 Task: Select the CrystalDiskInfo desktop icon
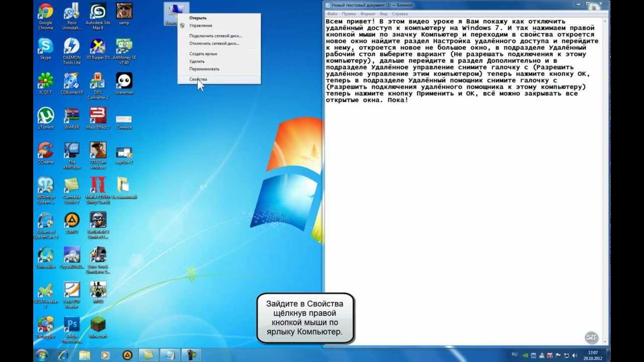71,257
